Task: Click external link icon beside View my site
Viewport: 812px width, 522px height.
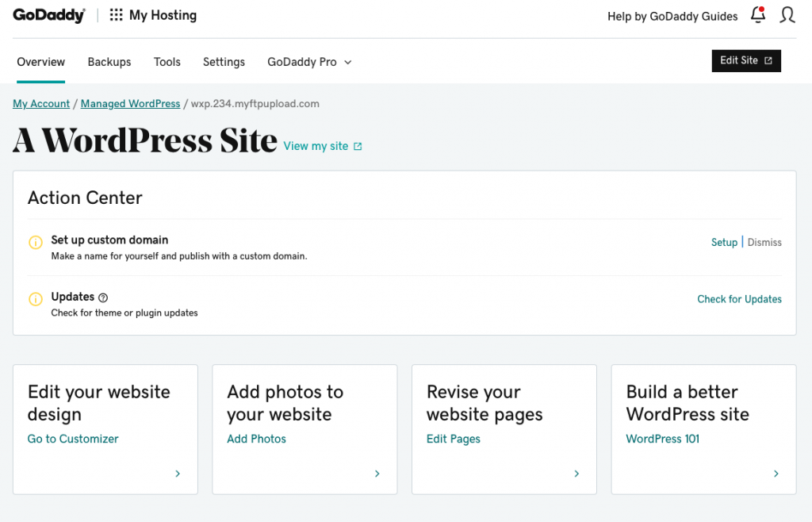Action: (358, 147)
